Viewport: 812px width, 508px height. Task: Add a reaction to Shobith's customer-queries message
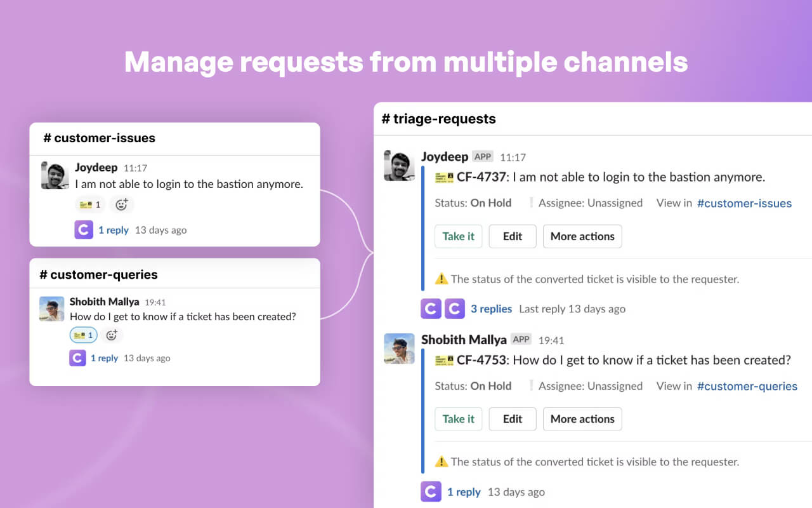pyautogui.click(x=112, y=335)
